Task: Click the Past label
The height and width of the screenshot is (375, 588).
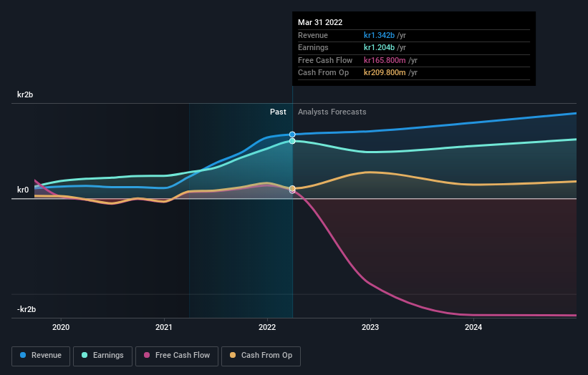Action: point(278,112)
